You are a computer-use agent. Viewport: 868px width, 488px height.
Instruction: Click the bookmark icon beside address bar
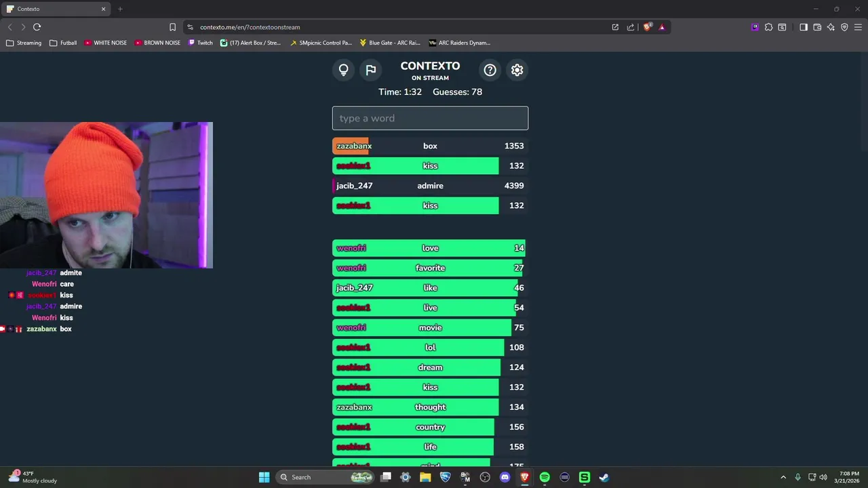172,27
